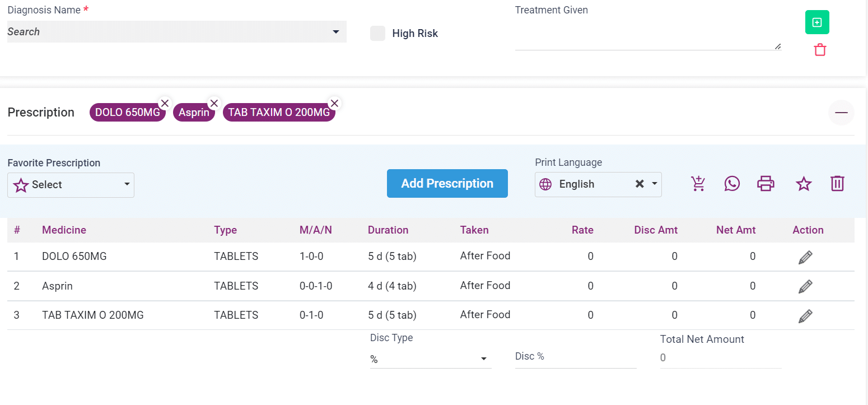Remove the TAB TAXIM O 200MG chip

click(x=334, y=103)
